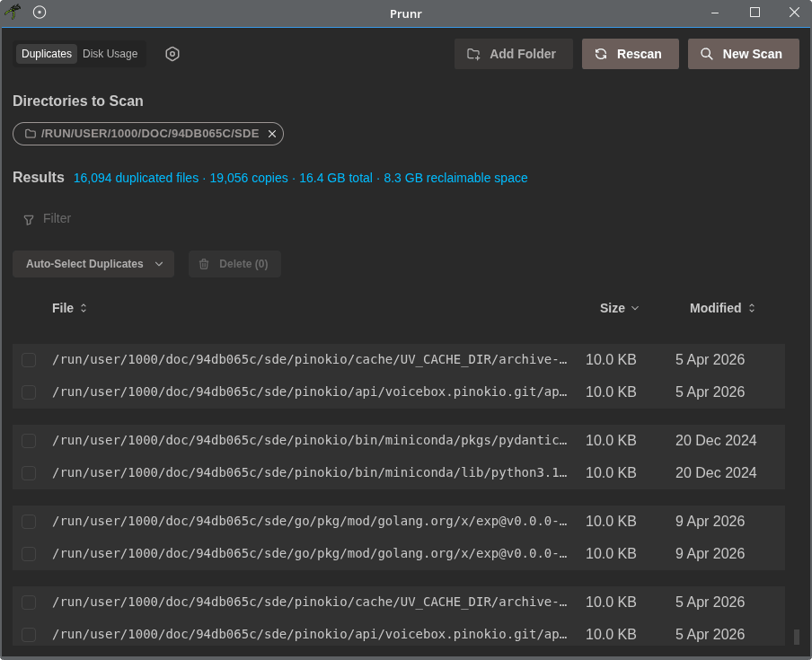Image resolution: width=812 pixels, height=660 pixels.
Task: Expand the Auto-Select Duplicates dropdown
Action: (159, 264)
